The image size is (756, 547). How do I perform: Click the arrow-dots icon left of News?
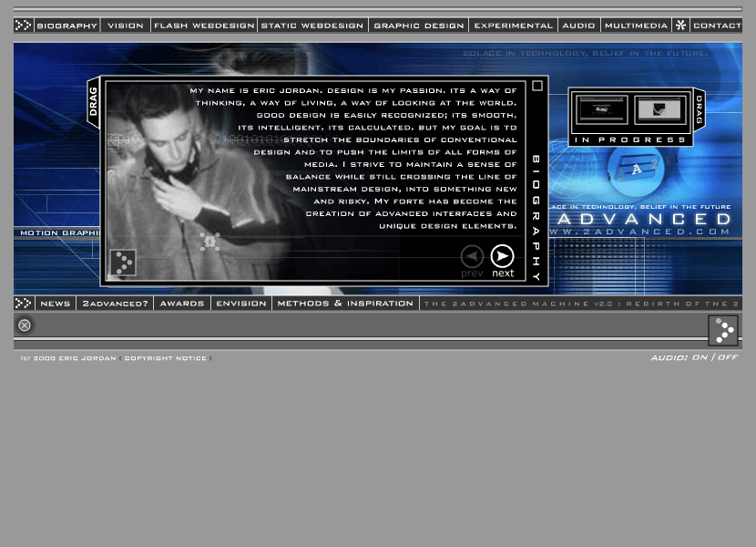(x=23, y=304)
